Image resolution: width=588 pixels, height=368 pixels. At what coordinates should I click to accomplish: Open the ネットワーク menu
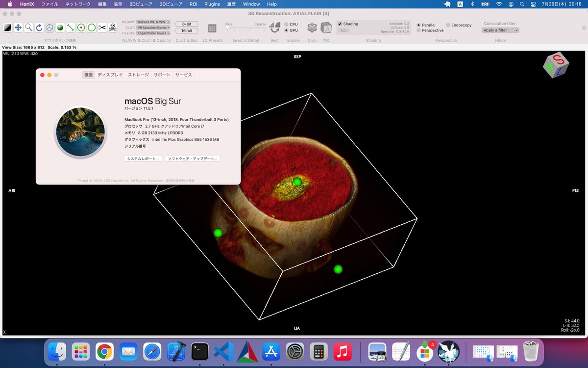point(78,4)
